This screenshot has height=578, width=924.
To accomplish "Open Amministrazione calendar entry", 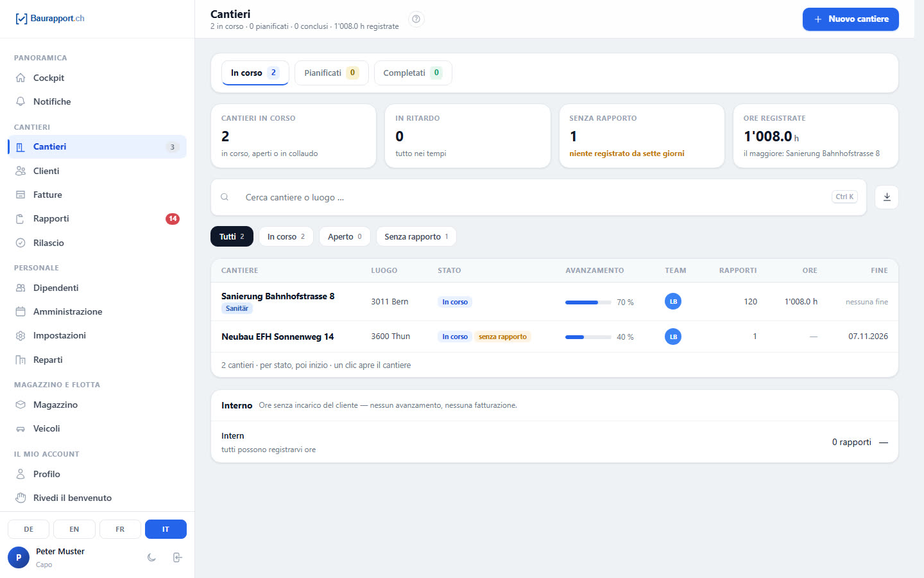I will pyautogui.click(x=97, y=311).
